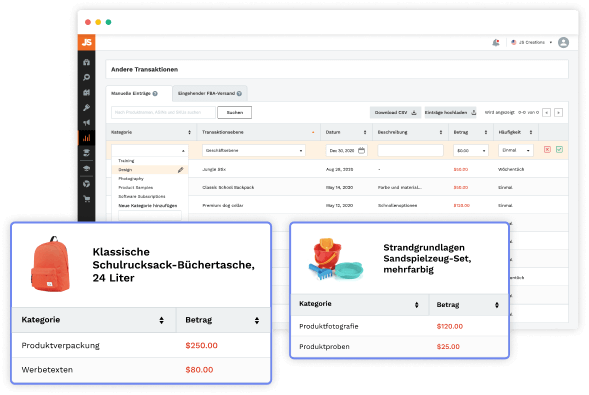This screenshot has height=395, width=589.
Task: Switch to Manuelle Einträge tab
Action: click(x=139, y=93)
